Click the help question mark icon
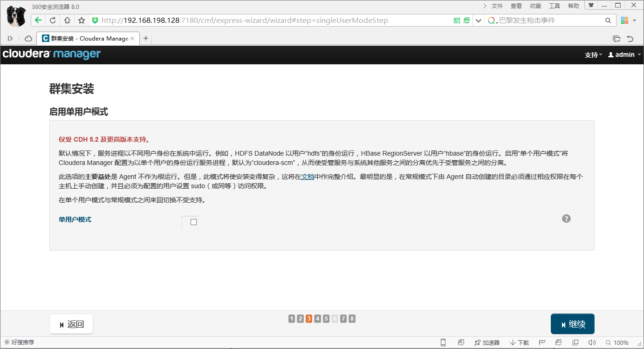The height and width of the screenshot is (349, 644). pos(566,219)
